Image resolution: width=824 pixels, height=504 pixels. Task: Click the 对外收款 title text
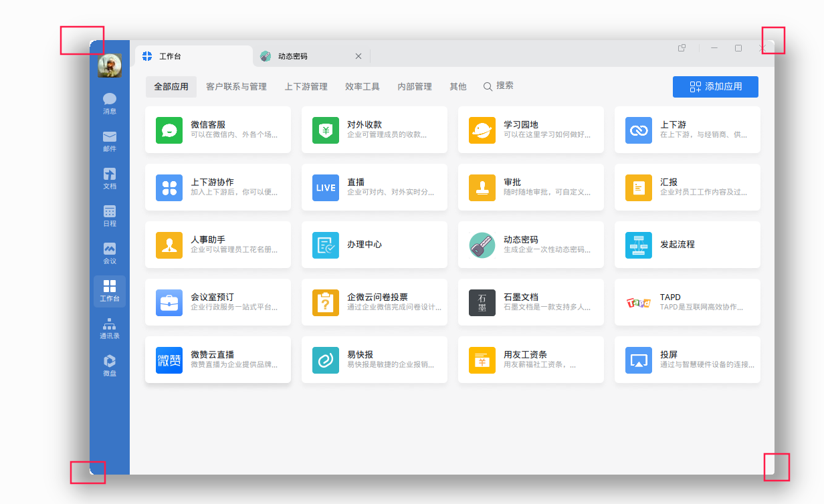pyautogui.click(x=365, y=124)
